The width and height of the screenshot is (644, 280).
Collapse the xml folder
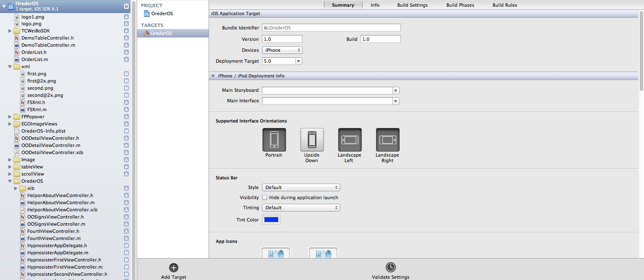(10, 67)
